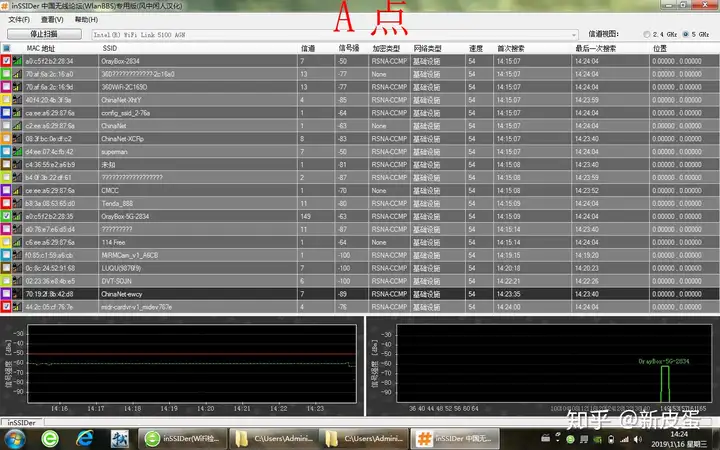
Task: Click first-seen time 14:20:18
Action: pyautogui.click(x=508, y=268)
